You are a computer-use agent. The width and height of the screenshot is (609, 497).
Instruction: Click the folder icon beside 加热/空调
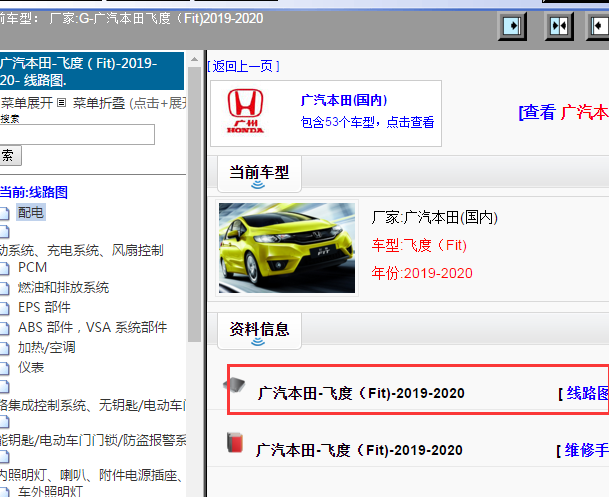point(4,348)
